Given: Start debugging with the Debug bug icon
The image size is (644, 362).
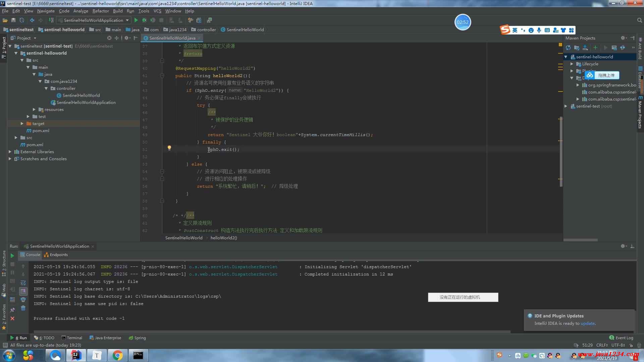Looking at the screenshot, I should point(144,20).
